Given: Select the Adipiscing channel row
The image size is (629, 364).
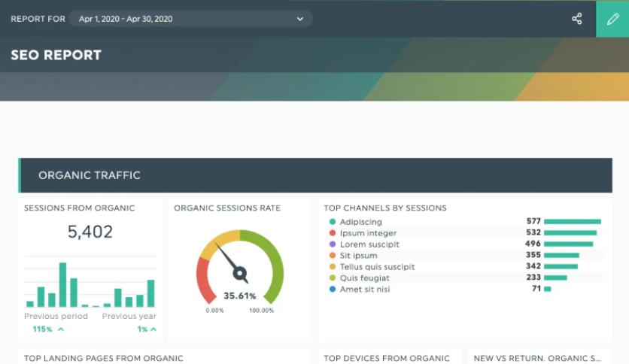Looking at the screenshot, I should [x=464, y=221].
